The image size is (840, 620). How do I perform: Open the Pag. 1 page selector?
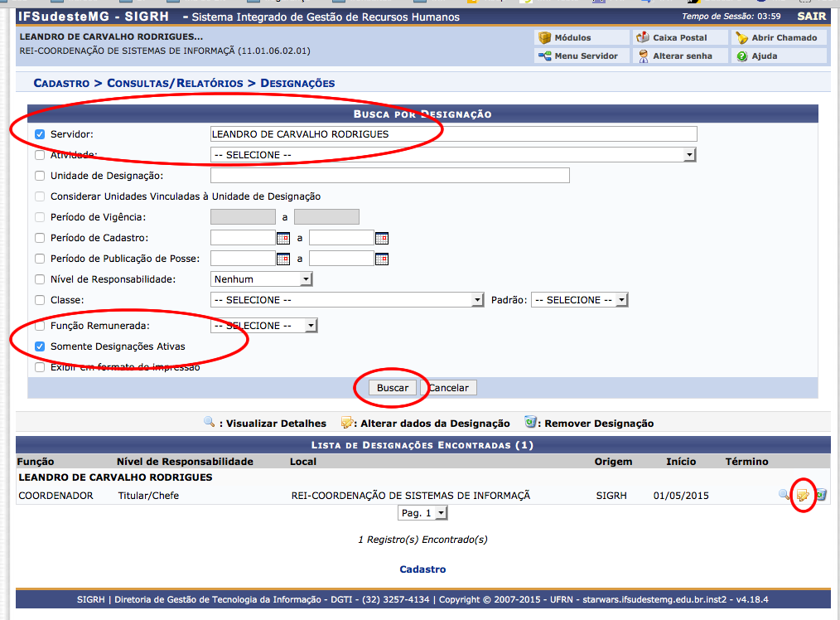[422, 513]
